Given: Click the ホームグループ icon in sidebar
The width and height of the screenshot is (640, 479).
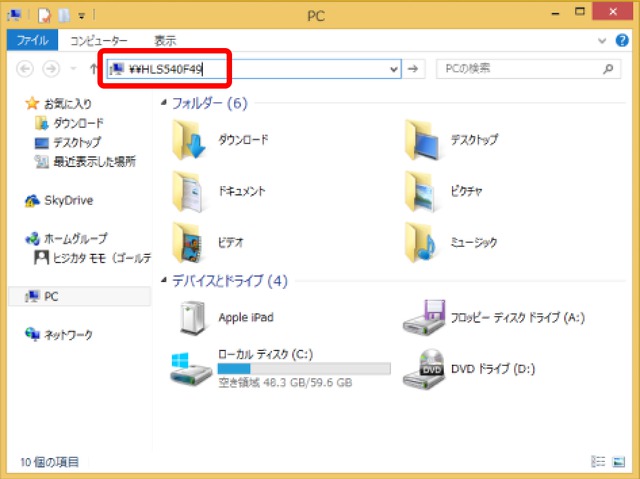Looking at the screenshot, I should pos(32,238).
